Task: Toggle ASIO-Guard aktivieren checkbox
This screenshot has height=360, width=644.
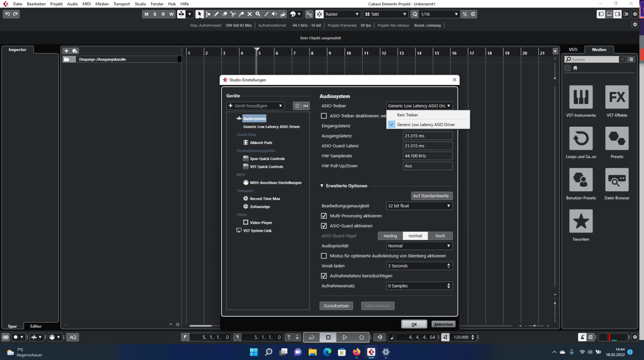Action: 324,226
